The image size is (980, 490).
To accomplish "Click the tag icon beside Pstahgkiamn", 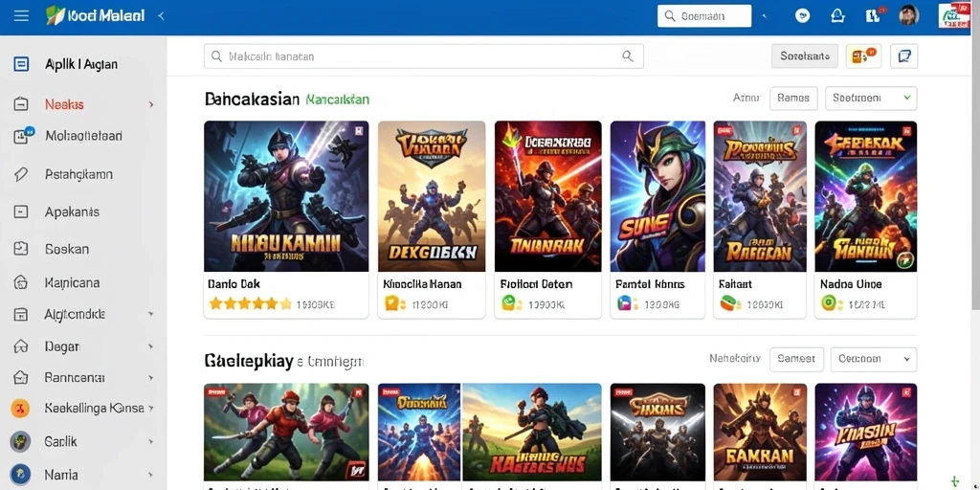I will point(21,174).
